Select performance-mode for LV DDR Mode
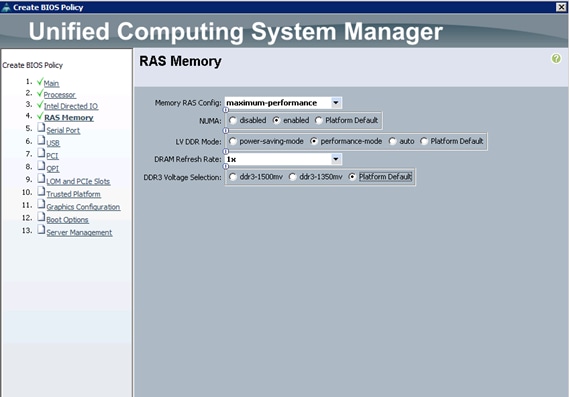Screen dimensions: 569x397 (314, 141)
